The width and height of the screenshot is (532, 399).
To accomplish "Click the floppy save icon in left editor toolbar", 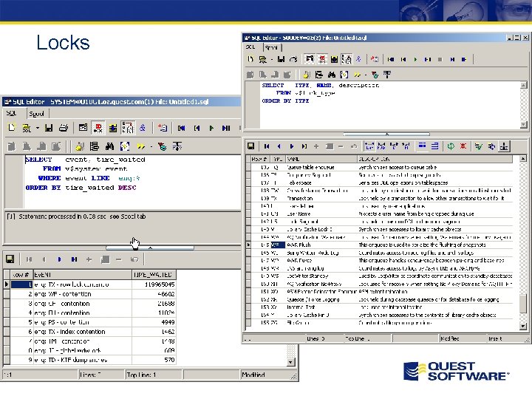I will click(x=49, y=128).
